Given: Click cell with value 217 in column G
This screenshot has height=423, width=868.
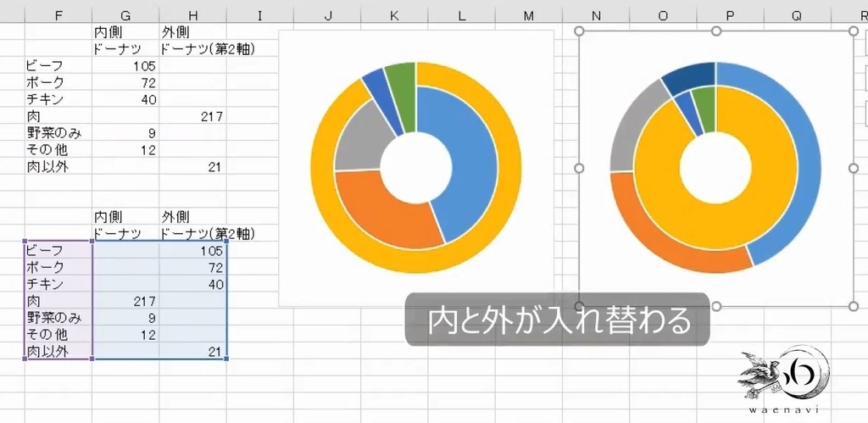Looking at the screenshot, I should pyautogui.click(x=125, y=301).
